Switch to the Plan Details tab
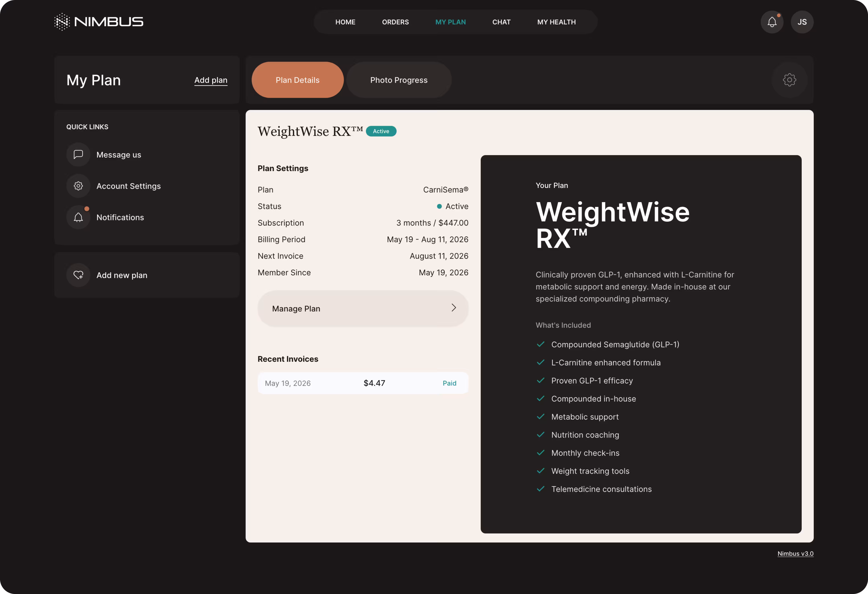This screenshot has height=594, width=868. 297,80
